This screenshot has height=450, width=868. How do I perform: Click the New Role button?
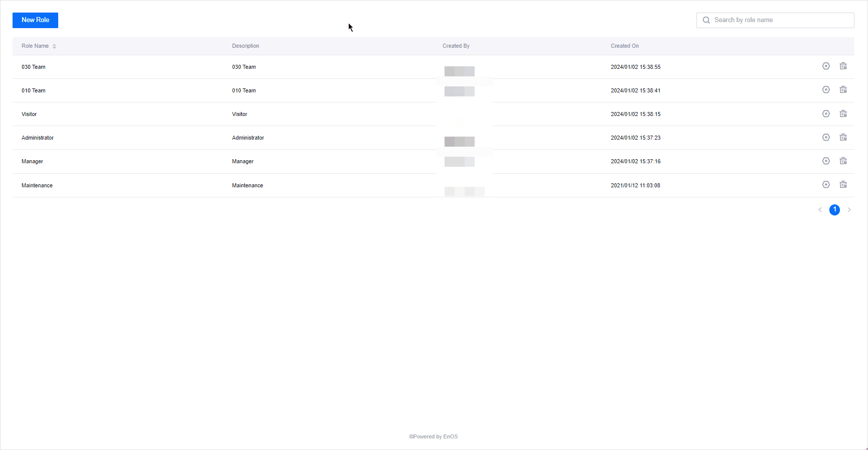35,20
